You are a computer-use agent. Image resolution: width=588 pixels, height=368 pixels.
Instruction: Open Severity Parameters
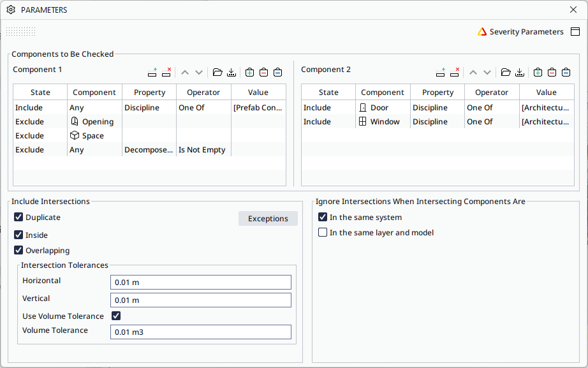tap(526, 31)
